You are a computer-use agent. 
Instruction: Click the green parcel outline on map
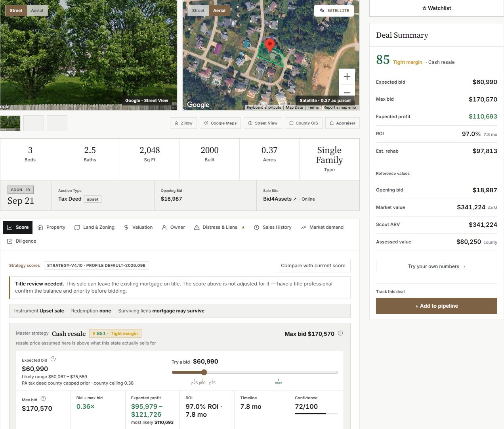(271, 56)
